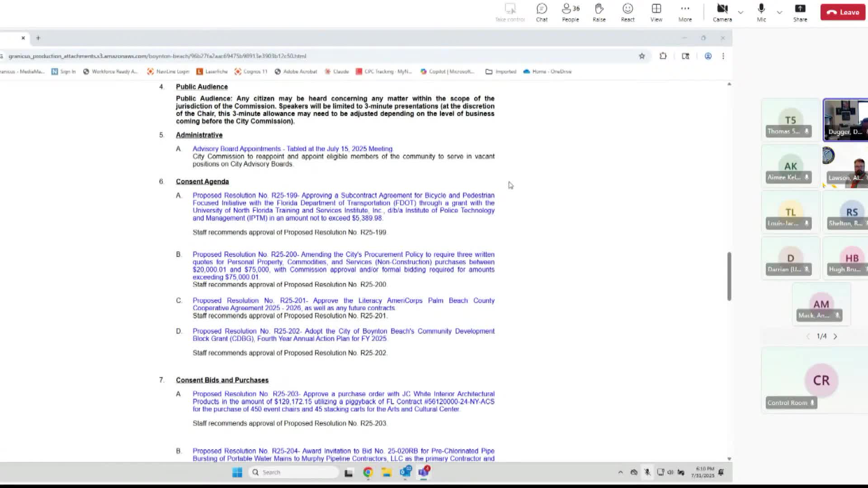868x488 pixels.
Task: Open the React emoji menu
Action: tap(627, 12)
